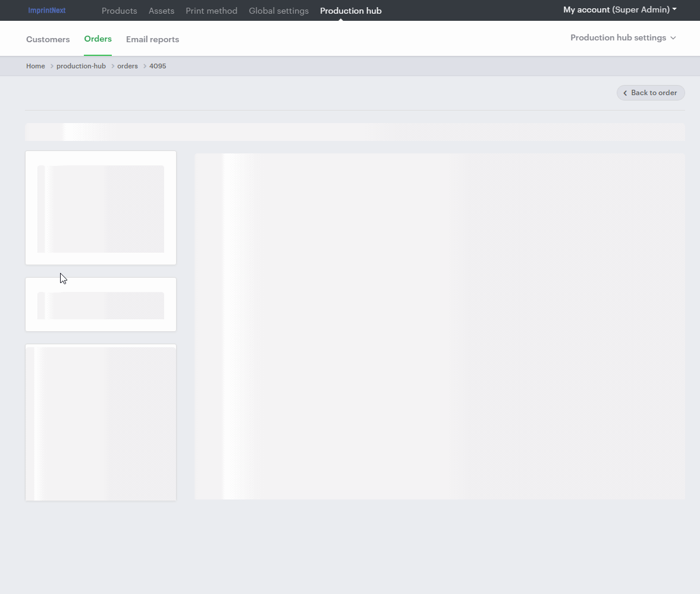Navigate to Home in the breadcrumb
The height and width of the screenshot is (594, 700).
[x=36, y=66]
